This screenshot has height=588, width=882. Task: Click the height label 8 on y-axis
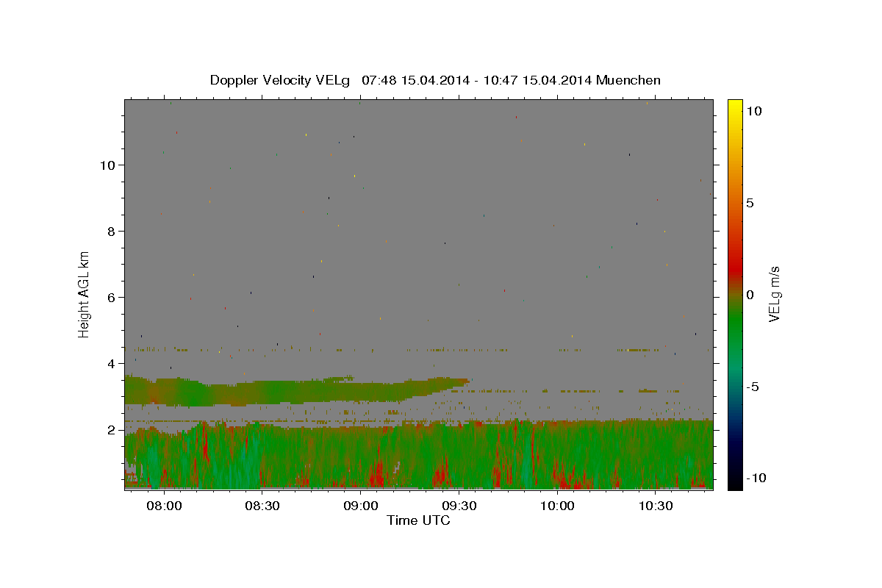coord(111,231)
